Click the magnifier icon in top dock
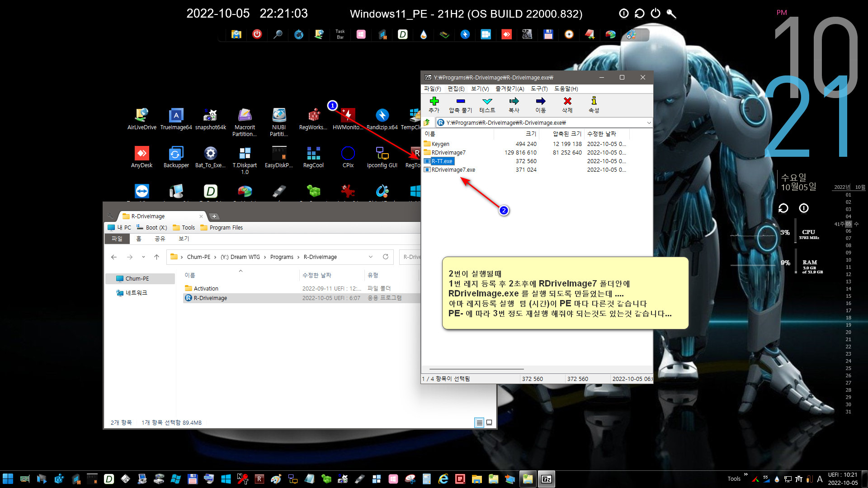This screenshot has width=868, height=488. click(278, 34)
